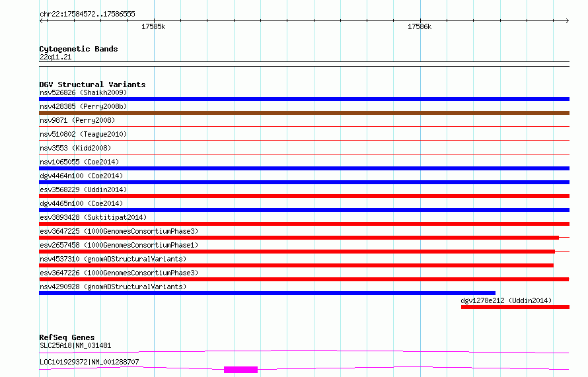Click the nsv3553 (Kidd2008) label

tap(75, 148)
